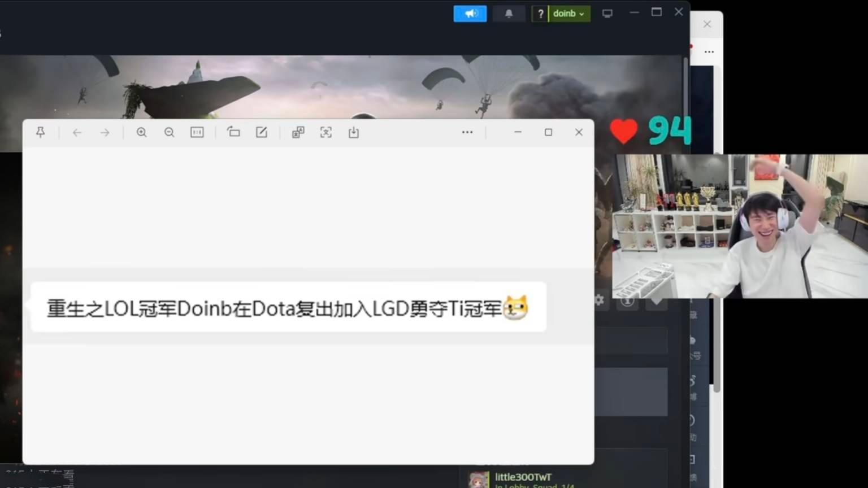Save a copy of the image

point(354,132)
